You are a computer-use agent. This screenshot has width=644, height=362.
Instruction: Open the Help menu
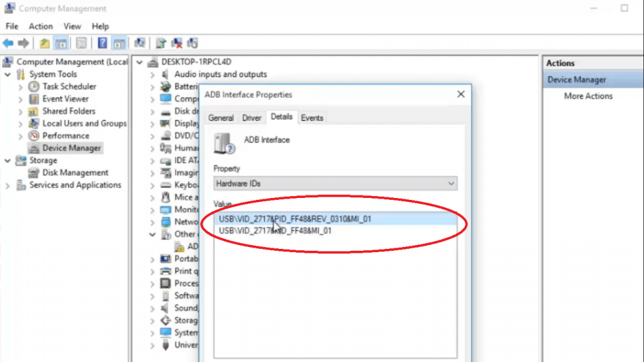[100, 26]
